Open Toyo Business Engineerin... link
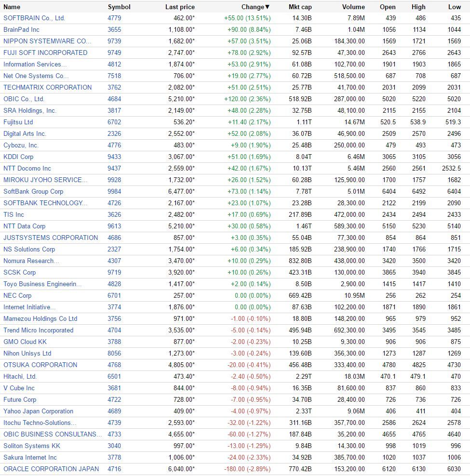 click(x=42, y=284)
